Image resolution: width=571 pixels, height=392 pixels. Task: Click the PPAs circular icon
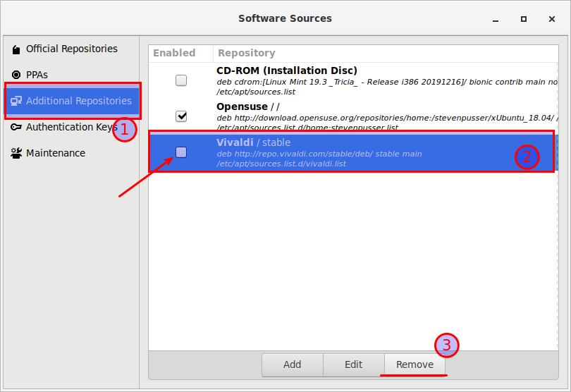16,75
